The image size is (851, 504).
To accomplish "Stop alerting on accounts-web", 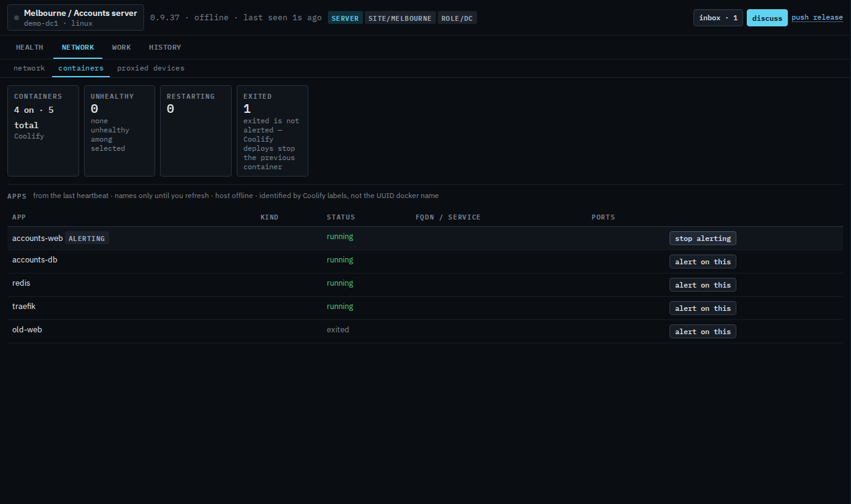I will tap(703, 239).
